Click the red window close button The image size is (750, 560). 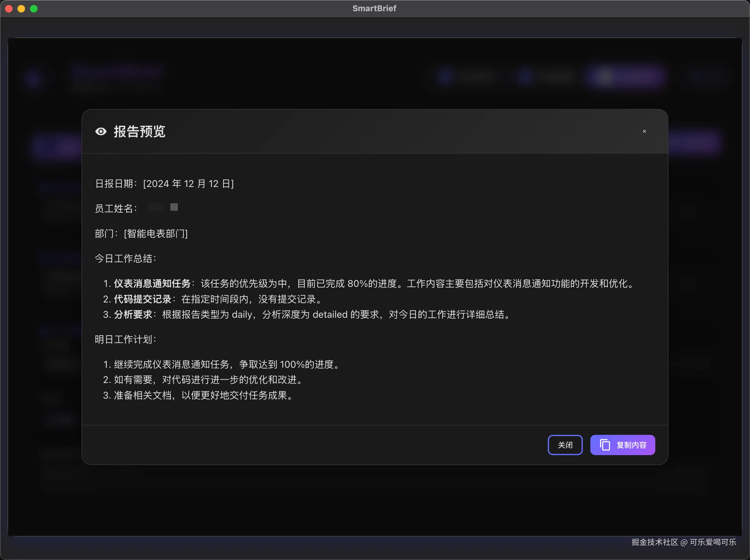pos(9,8)
